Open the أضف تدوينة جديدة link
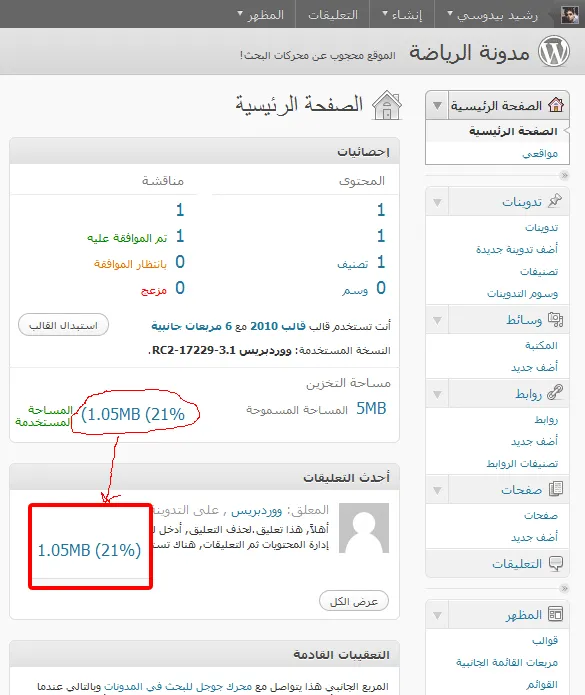Viewport: 585px width, 695px height. point(517,249)
